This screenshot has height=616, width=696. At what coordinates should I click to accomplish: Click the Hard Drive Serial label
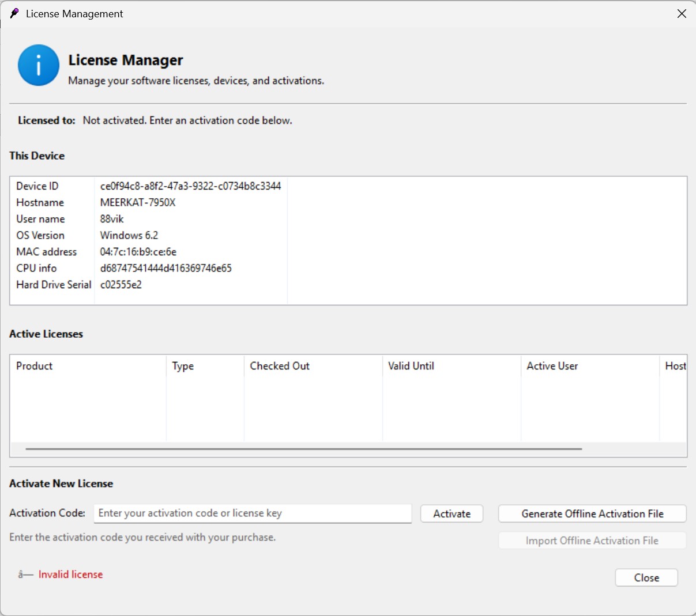(54, 285)
